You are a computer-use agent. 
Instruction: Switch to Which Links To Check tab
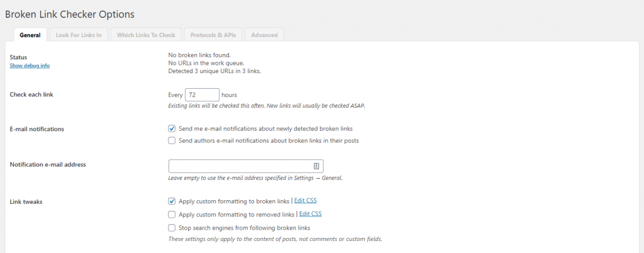(146, 35)
